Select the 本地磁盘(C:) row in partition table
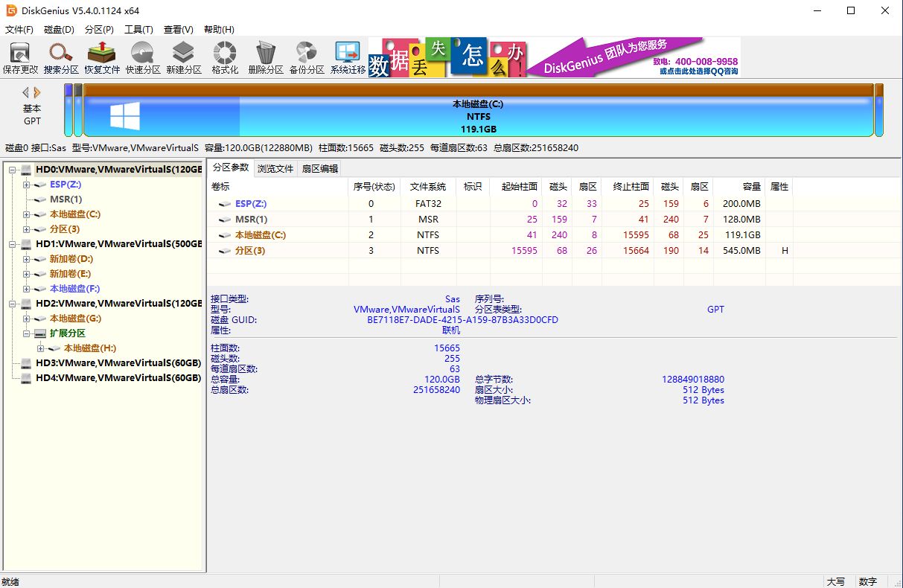The image size is (903, 588). [500, 235]
